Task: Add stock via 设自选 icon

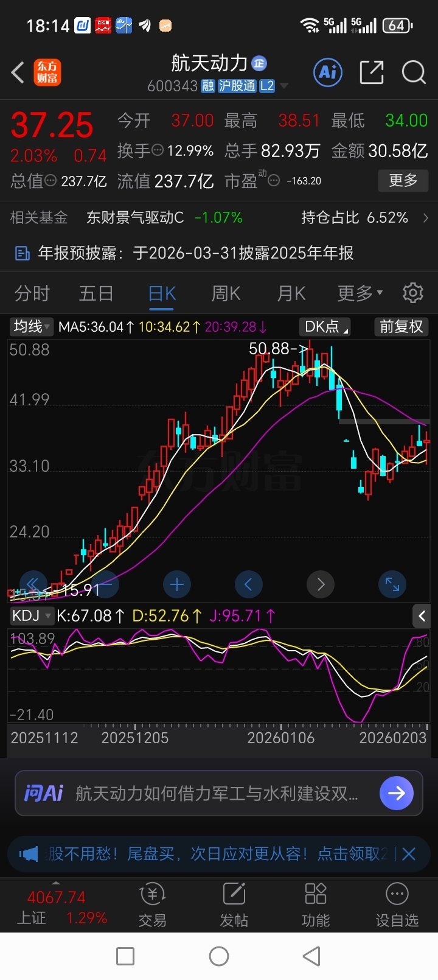Action: click(397, 905)
